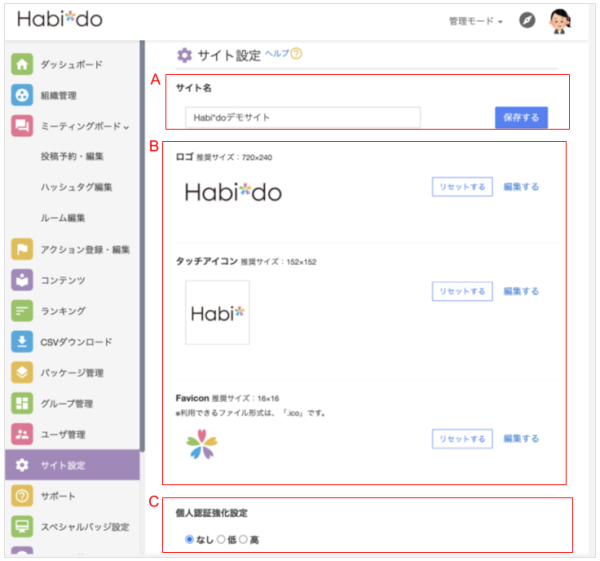600x561 pixels.
Task: Open the contents book icon
Action: pyautogui.click(x=22, y=280)
